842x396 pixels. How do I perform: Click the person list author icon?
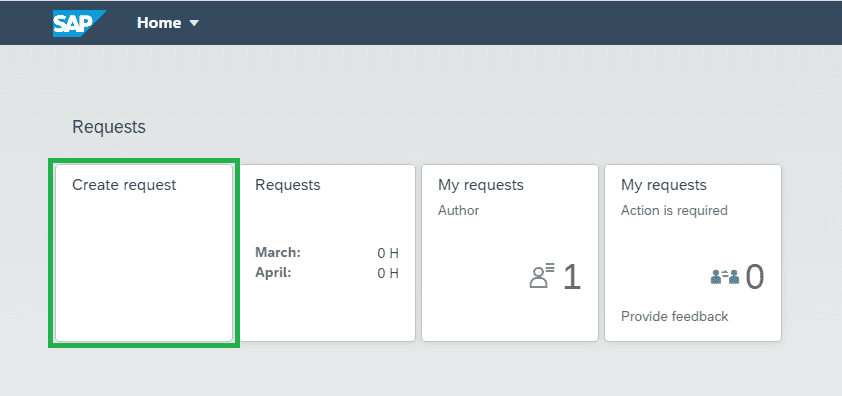pos(542,277)
